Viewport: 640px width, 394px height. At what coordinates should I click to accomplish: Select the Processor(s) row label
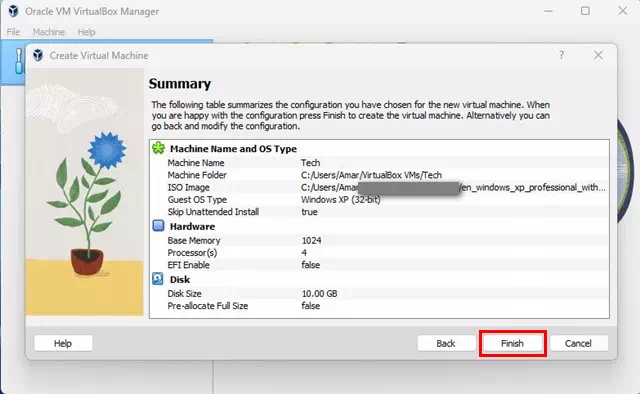pos(192,252)
